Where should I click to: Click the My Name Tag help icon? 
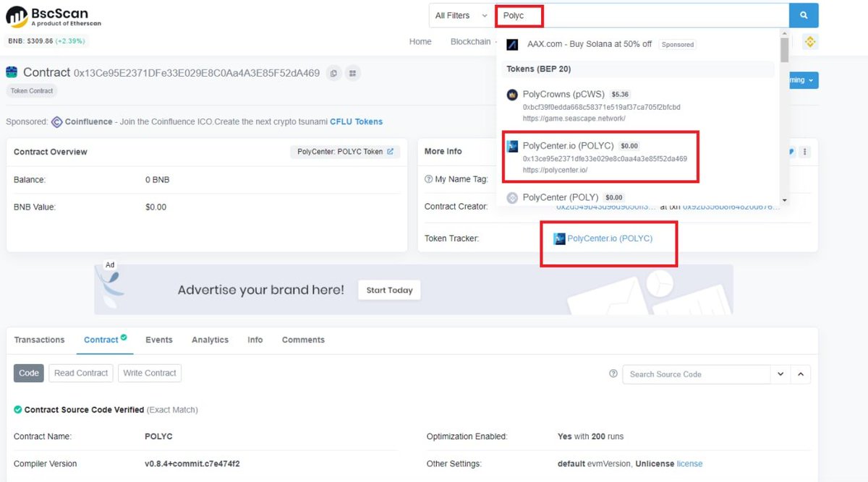pos(430,179)
